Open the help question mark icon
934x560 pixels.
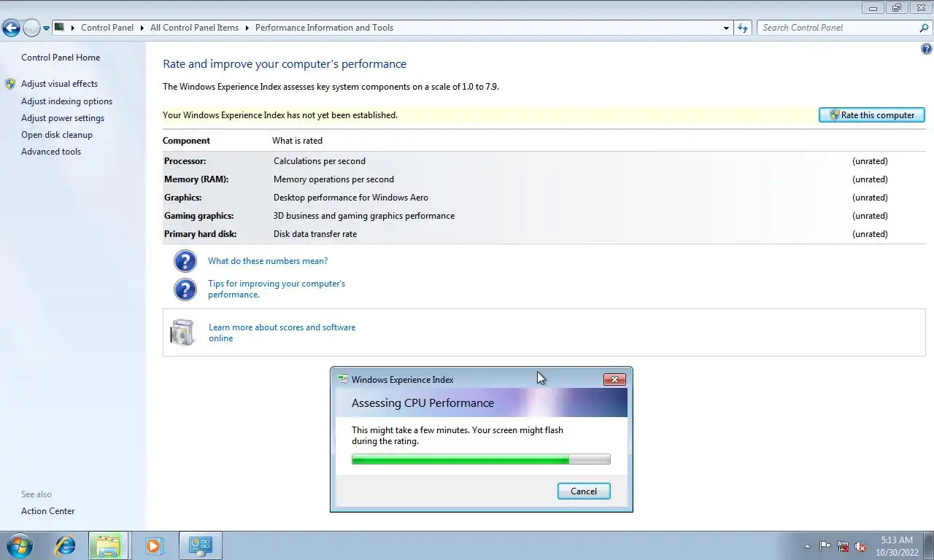pyautogui.click(x=927, y=50)
